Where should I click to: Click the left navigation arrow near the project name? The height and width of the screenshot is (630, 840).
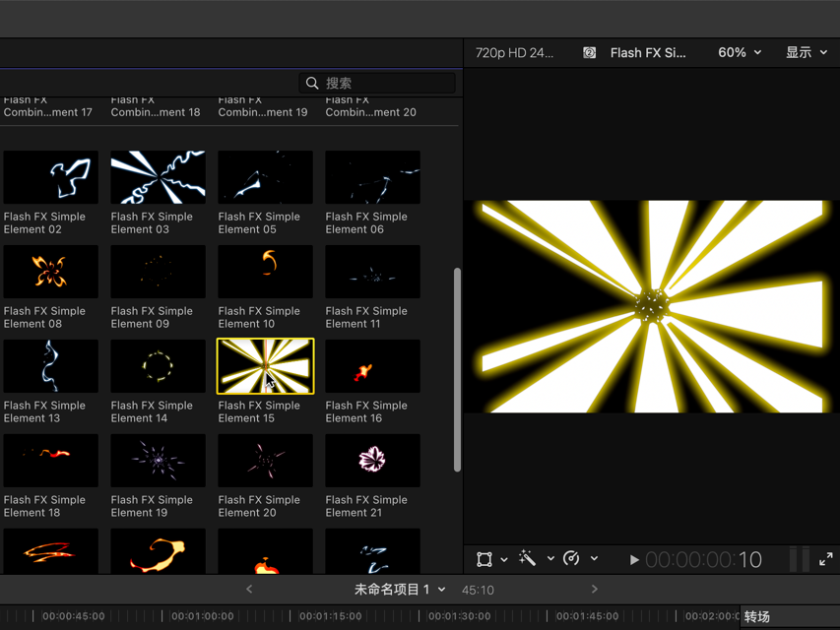point(249,589)
